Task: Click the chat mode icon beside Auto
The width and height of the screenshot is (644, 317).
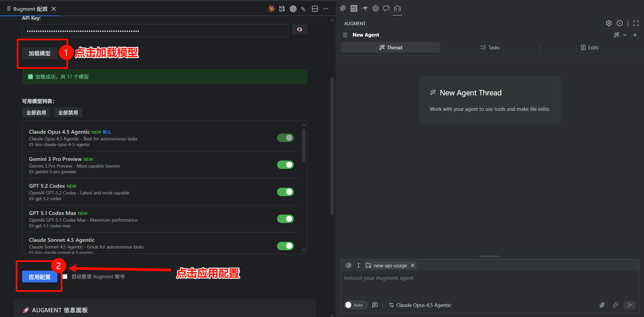Action: 375,305
